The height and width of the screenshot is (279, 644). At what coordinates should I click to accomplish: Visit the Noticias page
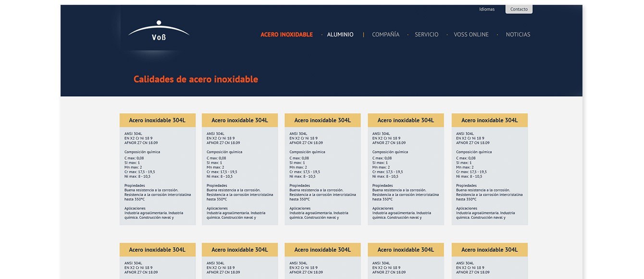pos(518,35)
